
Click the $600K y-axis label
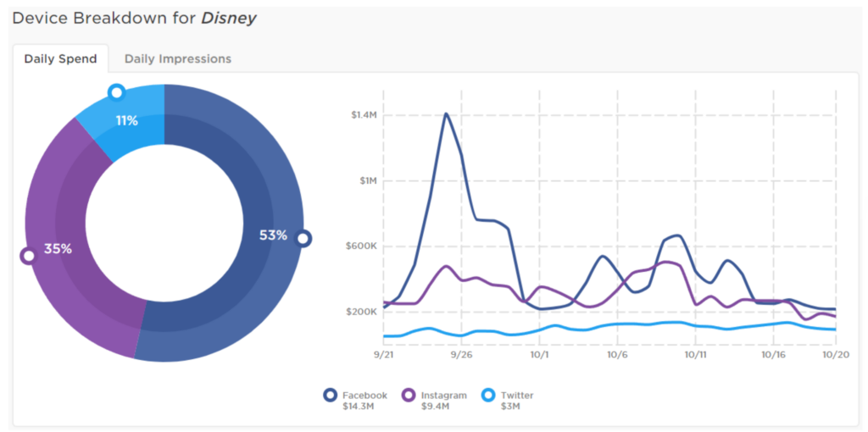tap(363, 246)
